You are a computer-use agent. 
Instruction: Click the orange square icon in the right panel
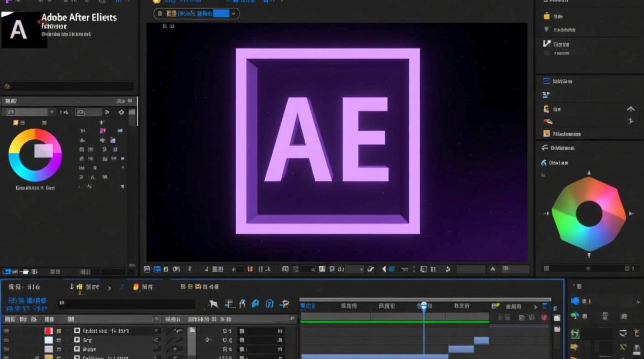(x=546, y=134)
